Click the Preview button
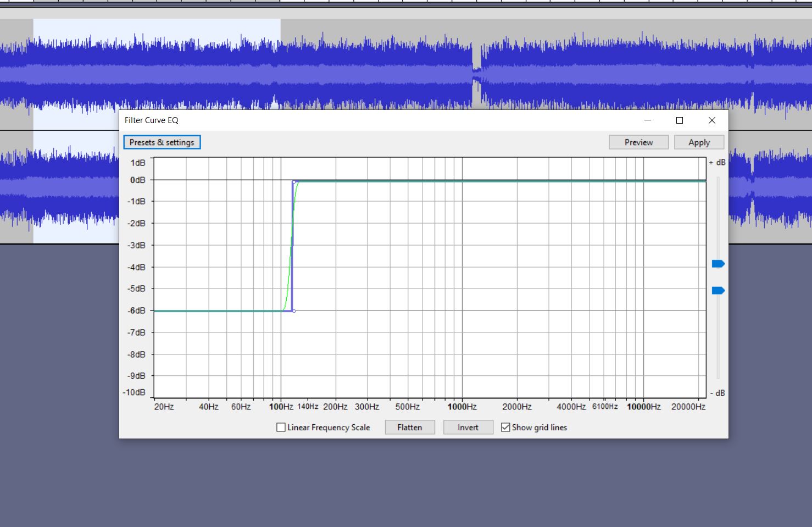 pyautogui.click(x=638, y=142)
